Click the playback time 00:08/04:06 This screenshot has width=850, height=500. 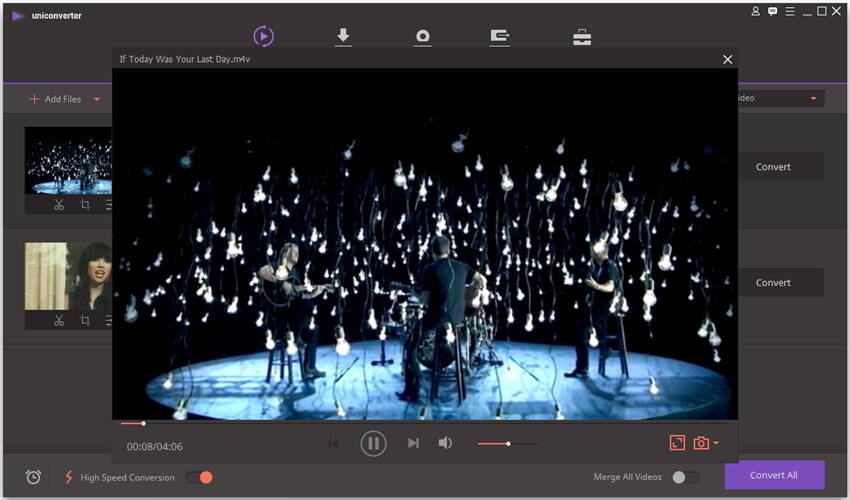point(154,447)
